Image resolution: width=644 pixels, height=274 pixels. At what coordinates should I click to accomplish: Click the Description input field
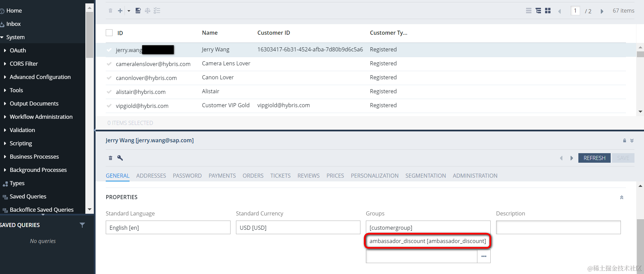click(x=558, y=227)
